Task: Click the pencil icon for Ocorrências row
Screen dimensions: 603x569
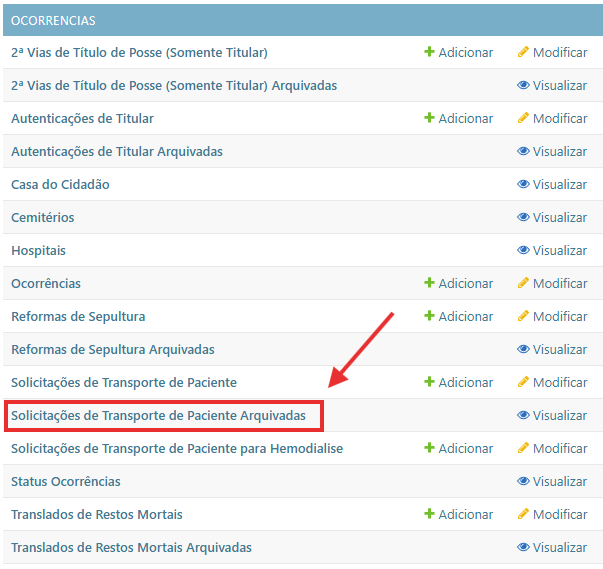Action: (x=522, y=283)
